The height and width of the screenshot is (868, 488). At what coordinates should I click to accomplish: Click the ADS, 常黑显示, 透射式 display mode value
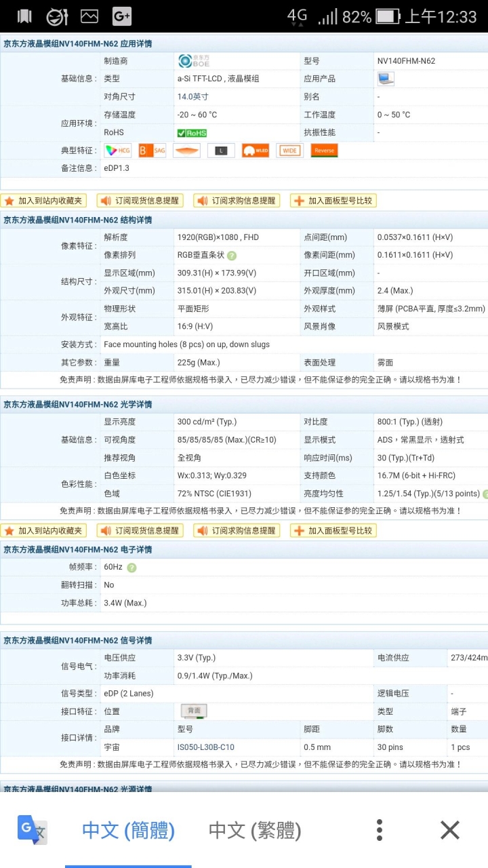point(421,440)
